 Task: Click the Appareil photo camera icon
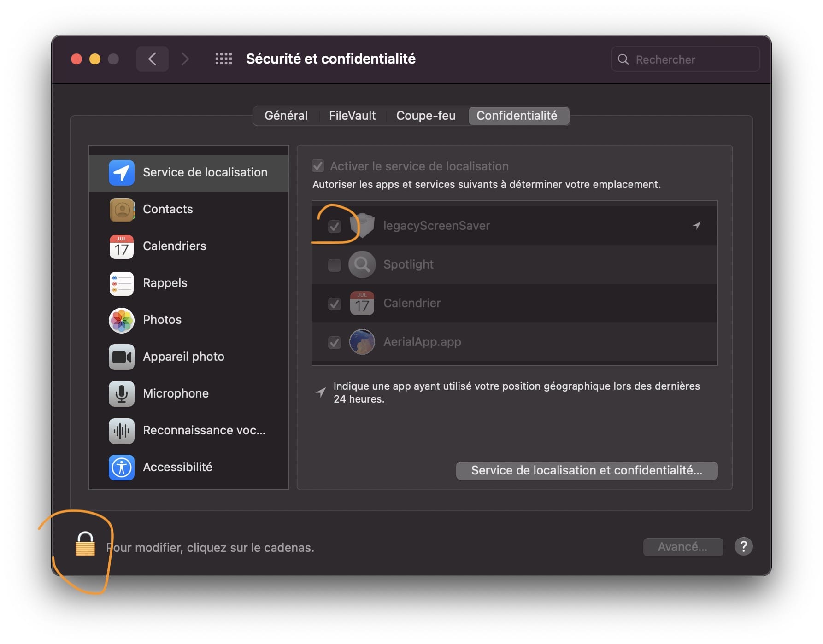coord(122,357)
